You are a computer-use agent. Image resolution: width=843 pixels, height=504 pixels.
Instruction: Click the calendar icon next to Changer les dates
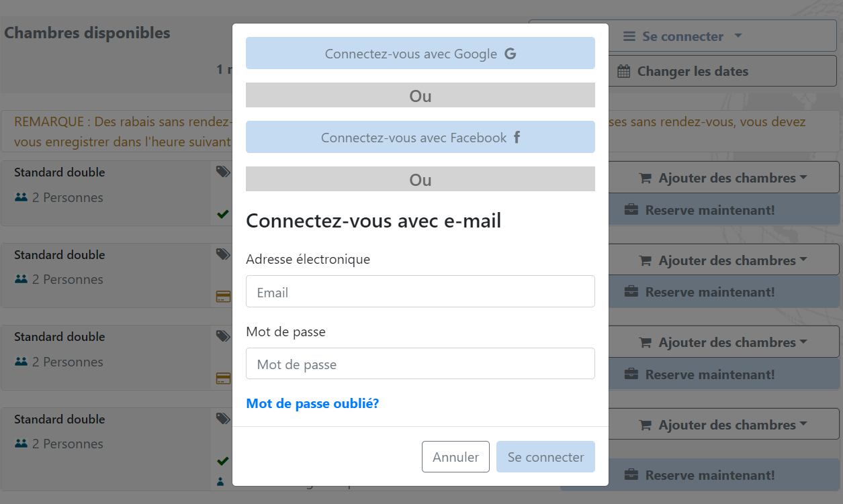point(623,71)
